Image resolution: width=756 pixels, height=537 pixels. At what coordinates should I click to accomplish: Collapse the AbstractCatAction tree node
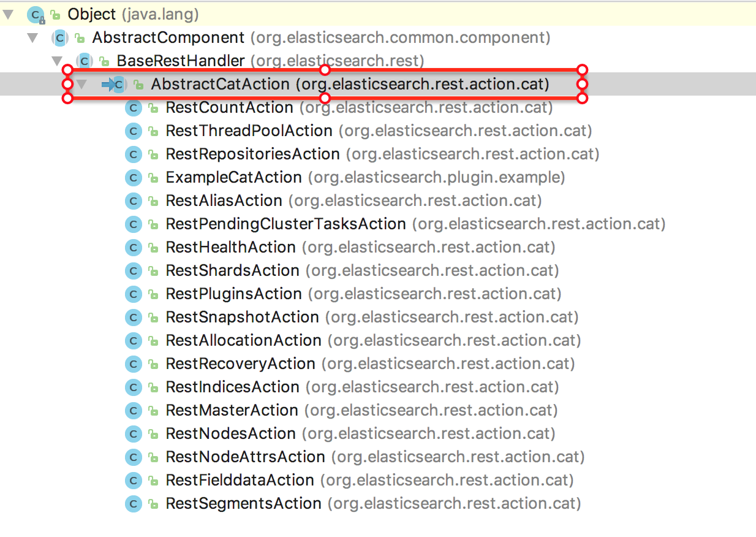coord(81,84)
